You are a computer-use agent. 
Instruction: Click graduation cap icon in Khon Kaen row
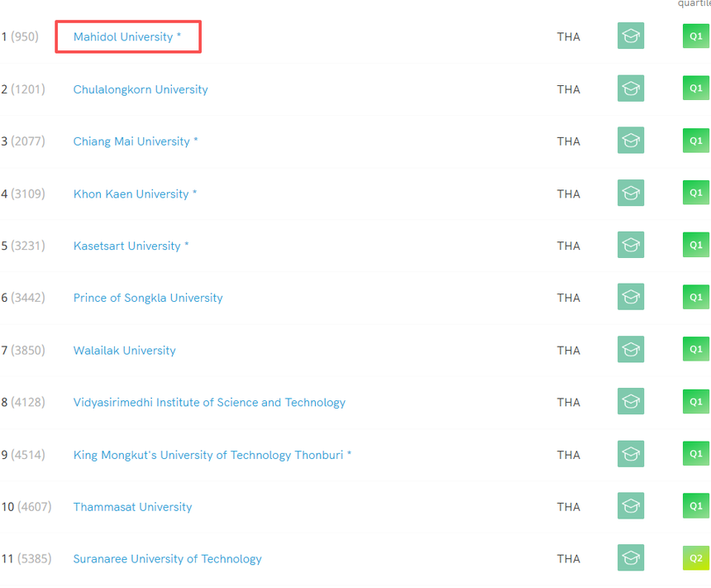[630, 193]
